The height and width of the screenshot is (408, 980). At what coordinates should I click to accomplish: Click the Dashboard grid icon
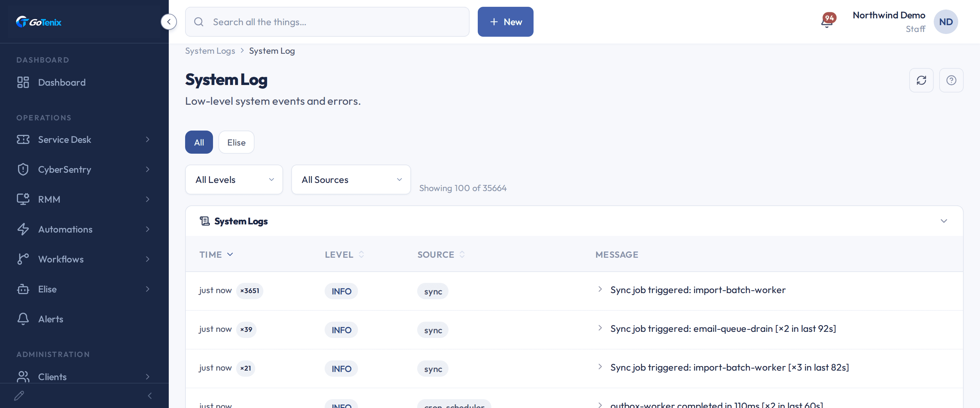coord(23,83)
